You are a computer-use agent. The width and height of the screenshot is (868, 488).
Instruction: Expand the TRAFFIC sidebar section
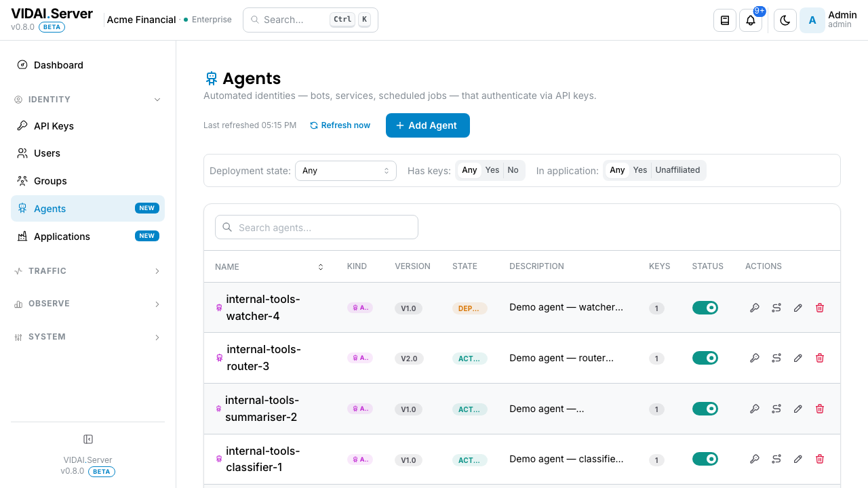coord(87,271)
